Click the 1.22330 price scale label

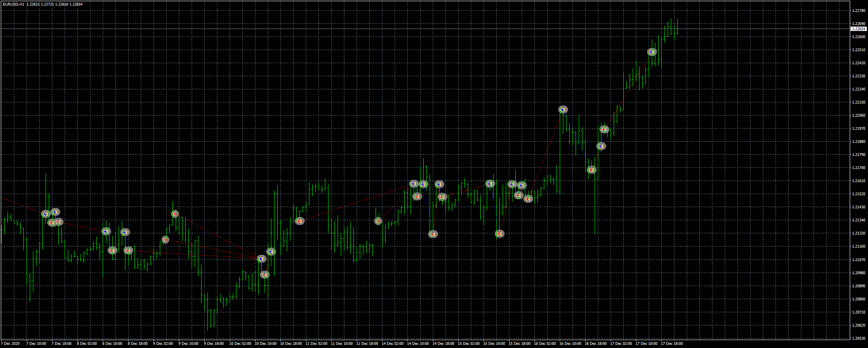(858, 76)
